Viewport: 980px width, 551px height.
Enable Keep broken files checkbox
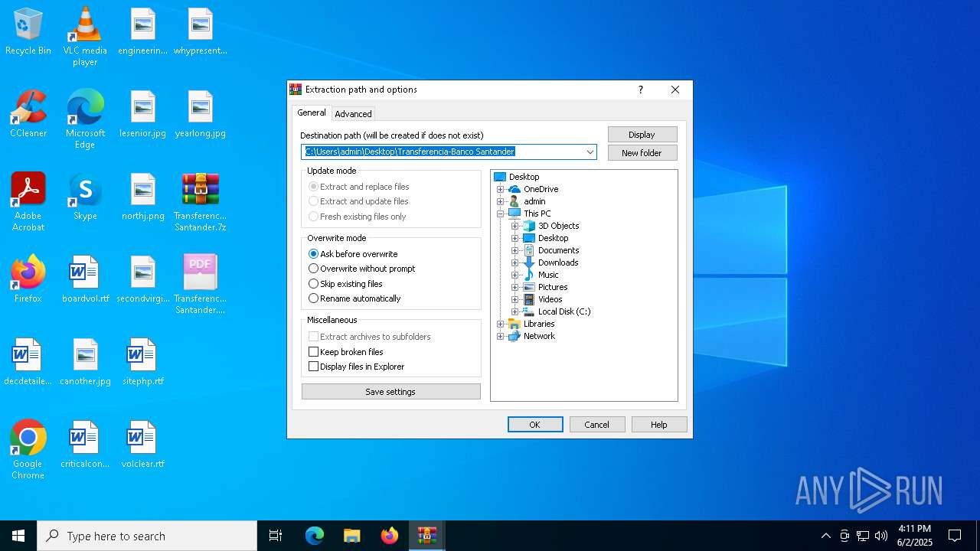313,352
